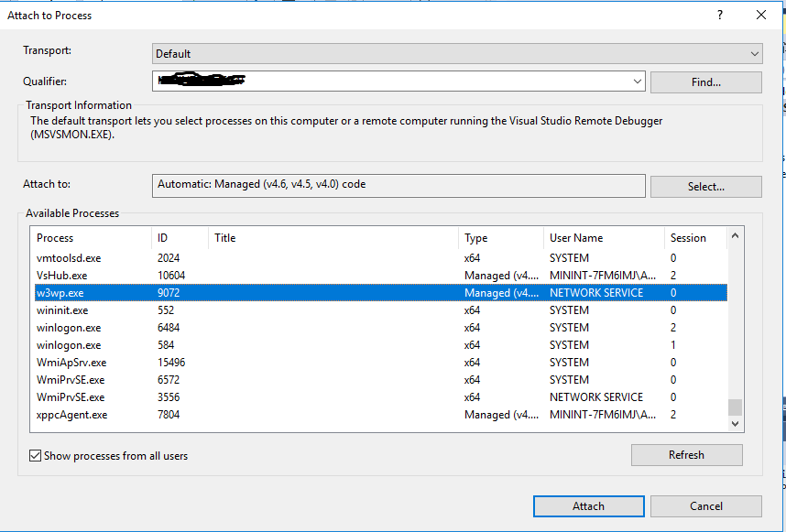This screenshot has height=532, width=786.
Task: Click the Find button
Action: coord(705,81)
